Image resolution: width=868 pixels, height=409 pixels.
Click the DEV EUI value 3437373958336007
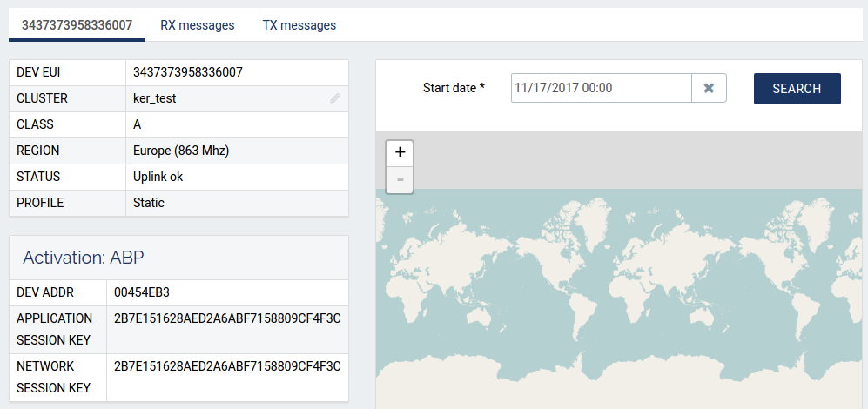(x=188, y=72)
